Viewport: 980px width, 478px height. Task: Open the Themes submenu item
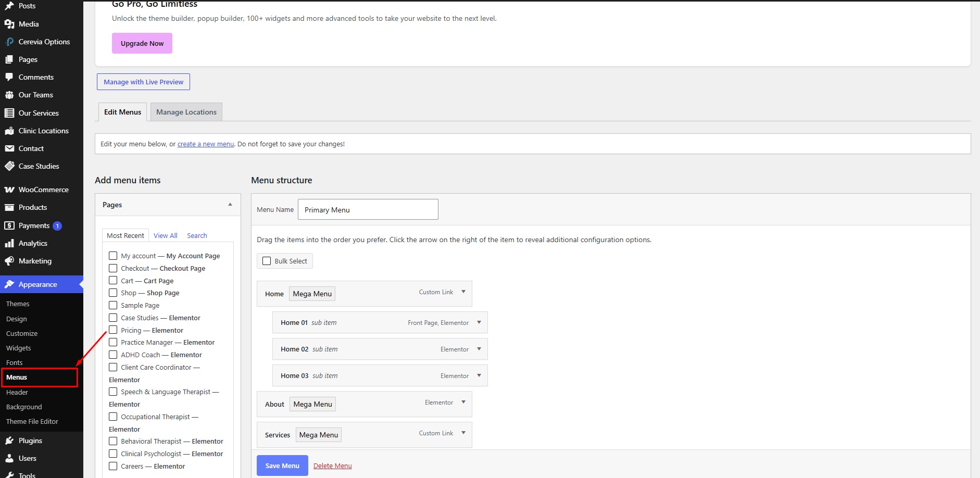(x=18, y=304)
